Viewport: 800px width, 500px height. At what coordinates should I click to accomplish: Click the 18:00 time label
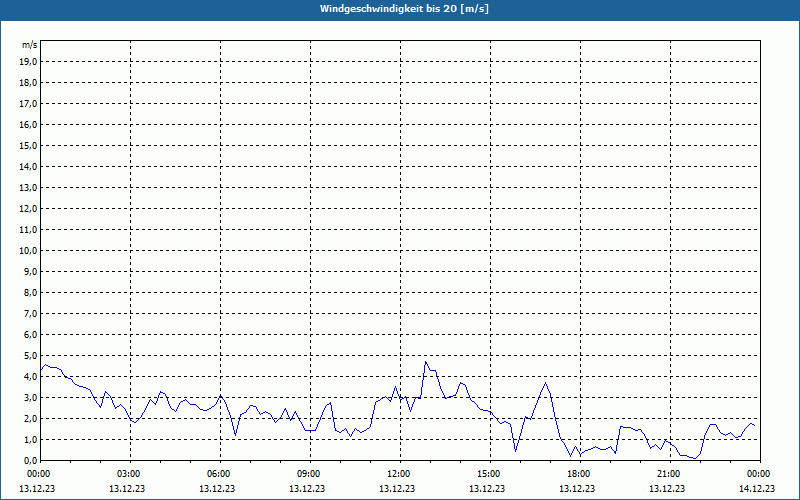click(580, 474)
